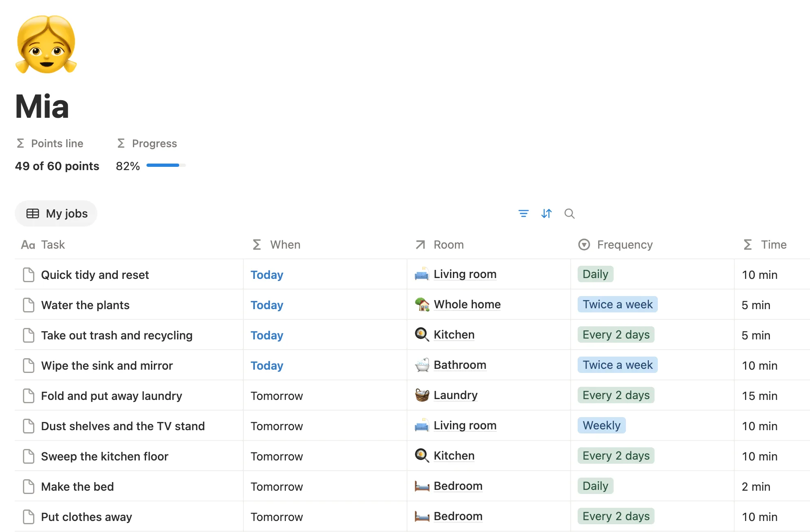The height and width of the screenshot is (532, 810).
Task: Click the 82% progress bar
Action: click(166, 165)
